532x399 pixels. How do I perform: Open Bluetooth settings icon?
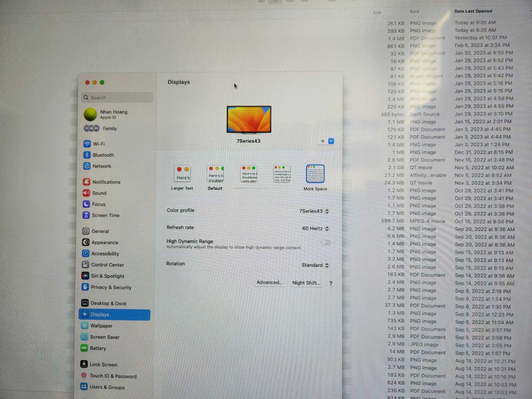tap(87, 155)
